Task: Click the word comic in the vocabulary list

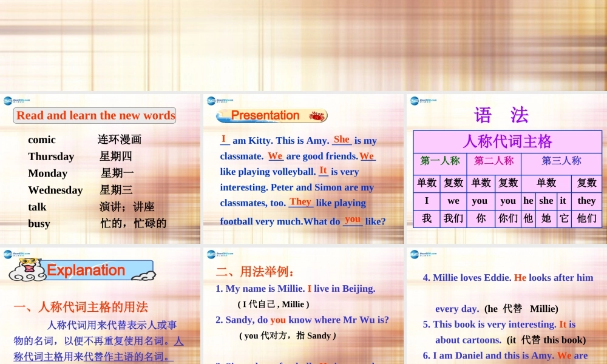Action: (41, 140)
